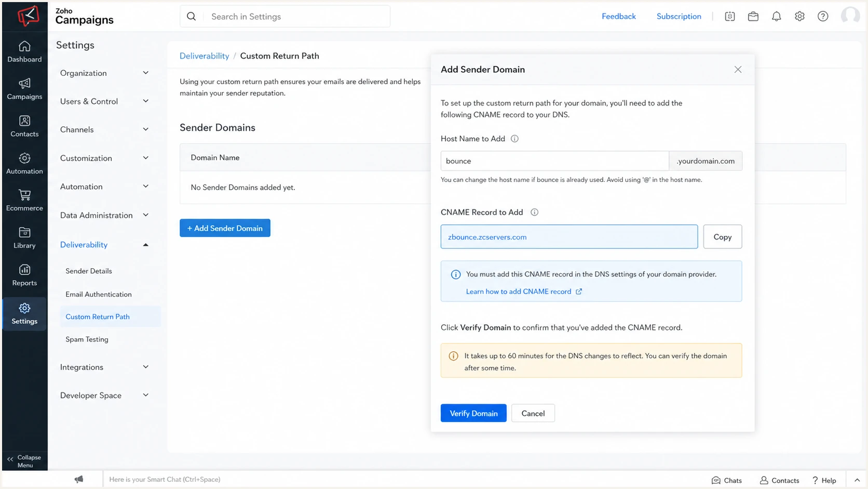
Task: Expand the Developer Space section
Action: tap(104, 395)
